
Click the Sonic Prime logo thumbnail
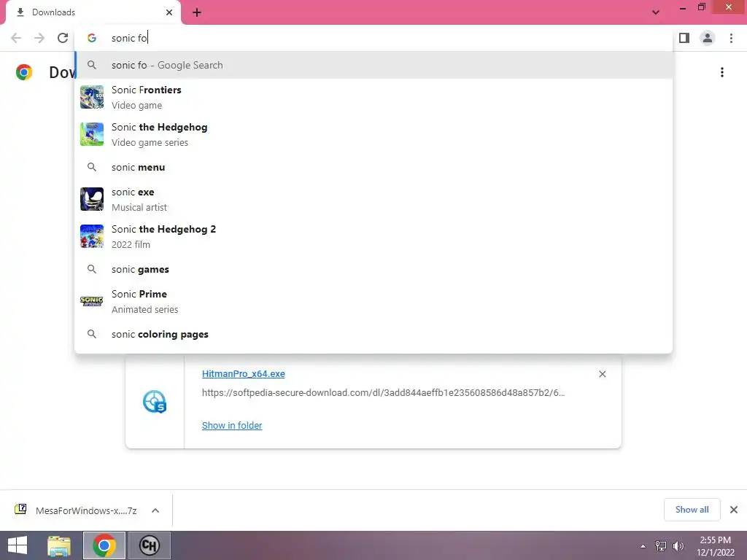pyautogui.click(x=92, y=301)
